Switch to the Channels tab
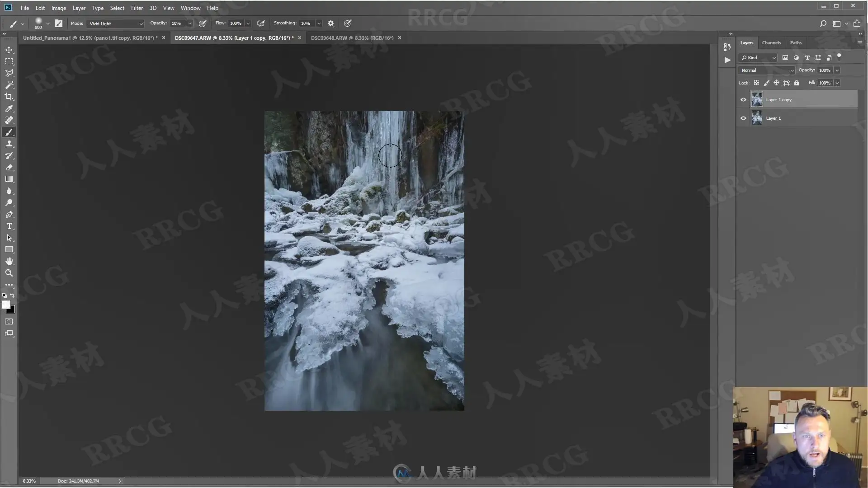Screen dimensions: 868x488 (x=771, y=43)
